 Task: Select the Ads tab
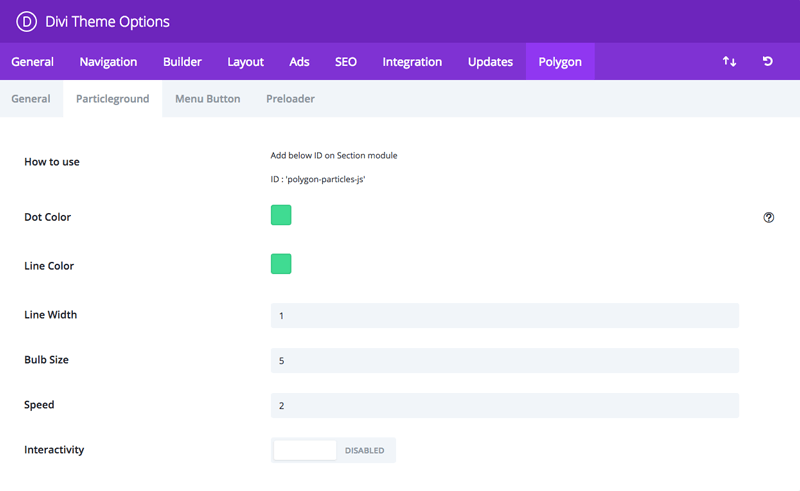tap(299, 62)
